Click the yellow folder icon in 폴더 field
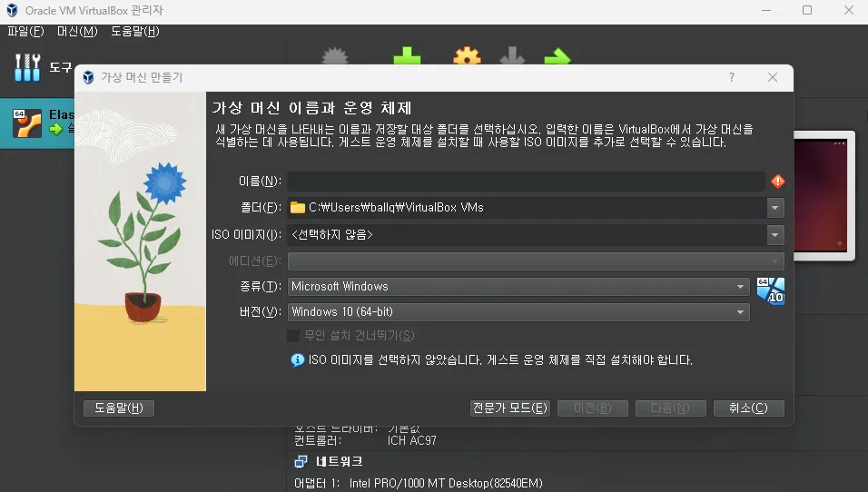 click(x=298, y=208)
